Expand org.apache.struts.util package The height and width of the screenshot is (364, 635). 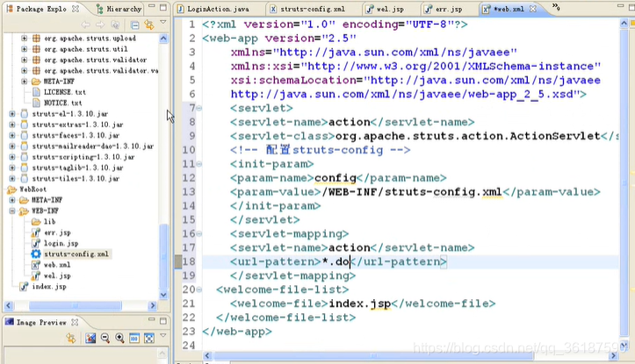(25, 49)
